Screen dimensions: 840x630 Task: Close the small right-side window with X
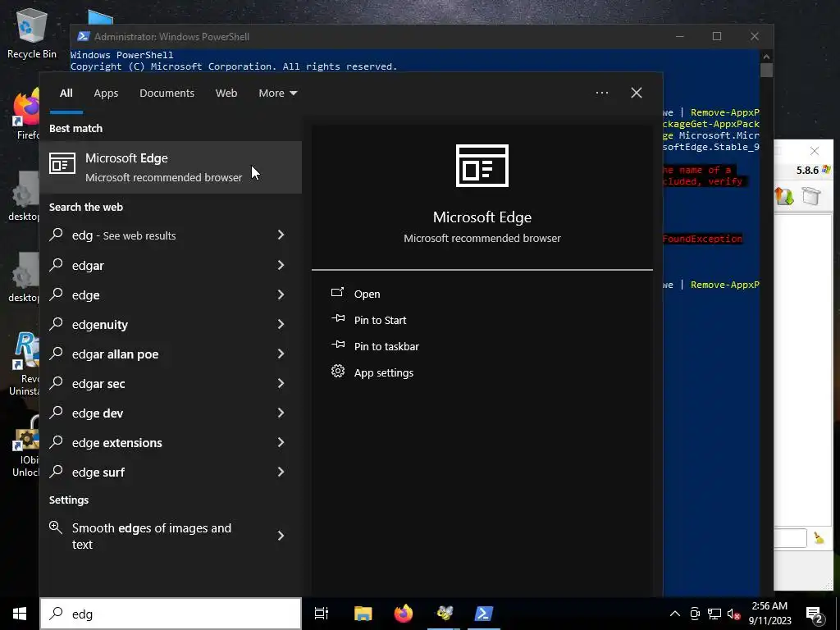pyautogui.click(x=815, y=151)
